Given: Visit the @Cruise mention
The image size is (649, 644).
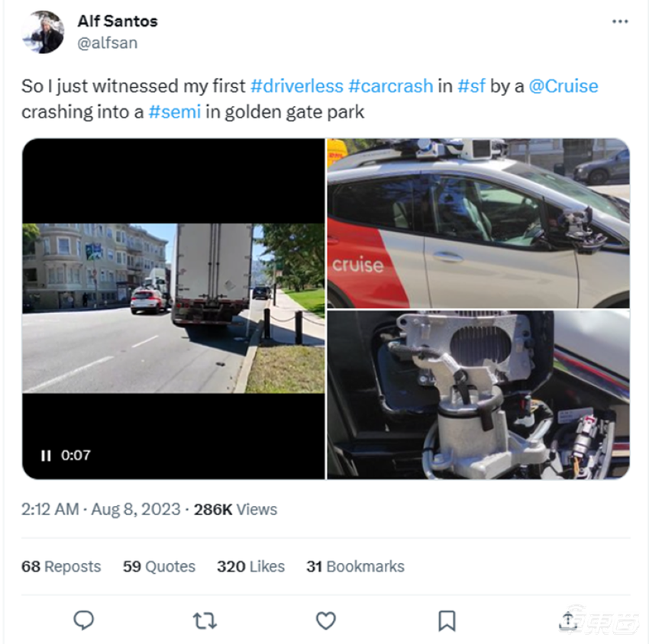Looking at the screenshot, I should 563,86.
